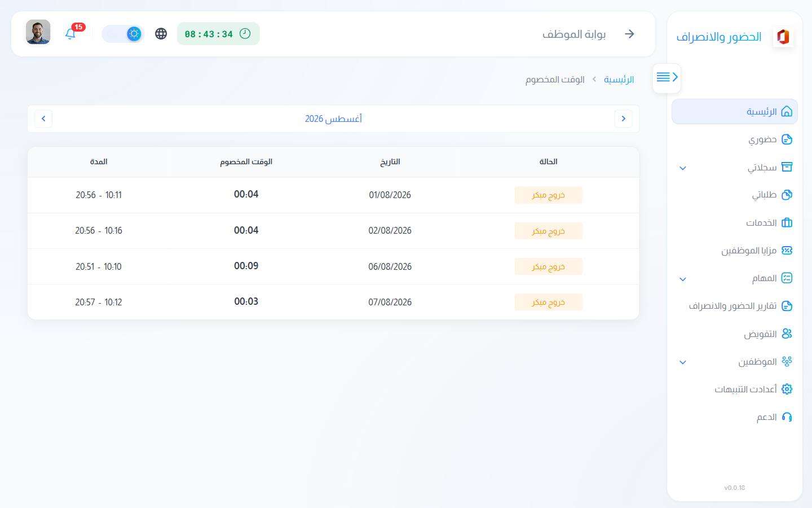Click the خروج مبكر badge for 07/08/2026
812x508 pixels.
[548, 302]
